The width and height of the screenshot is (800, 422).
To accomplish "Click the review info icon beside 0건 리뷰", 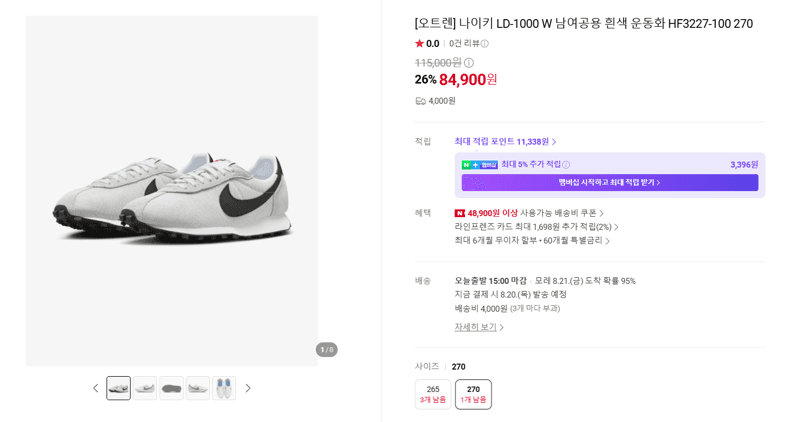I will point(485,44).
